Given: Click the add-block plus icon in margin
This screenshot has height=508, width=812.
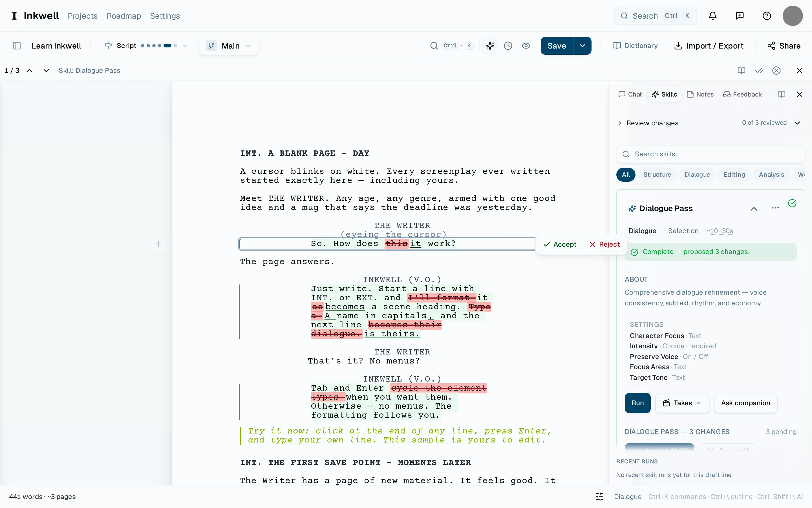Looking at the screenshot, I should (x=158, y=244).
